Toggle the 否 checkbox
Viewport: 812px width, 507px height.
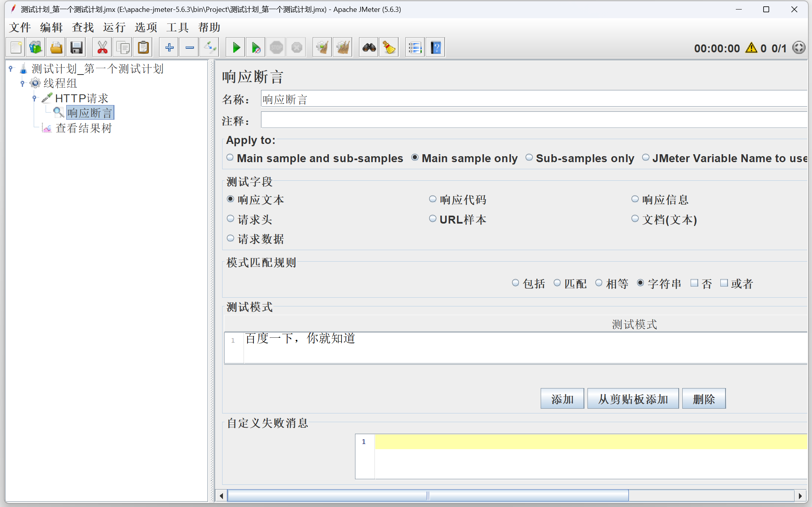(x=694, y=283)
